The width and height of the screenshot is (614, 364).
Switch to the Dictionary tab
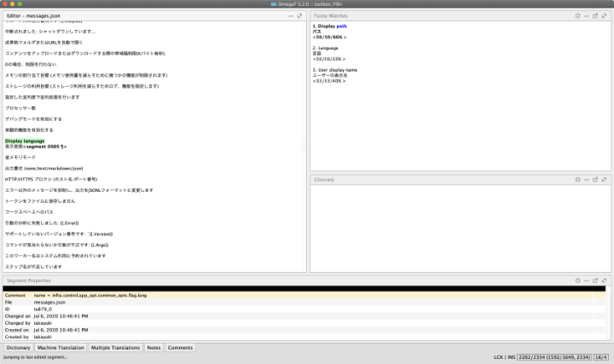(19, 348)
